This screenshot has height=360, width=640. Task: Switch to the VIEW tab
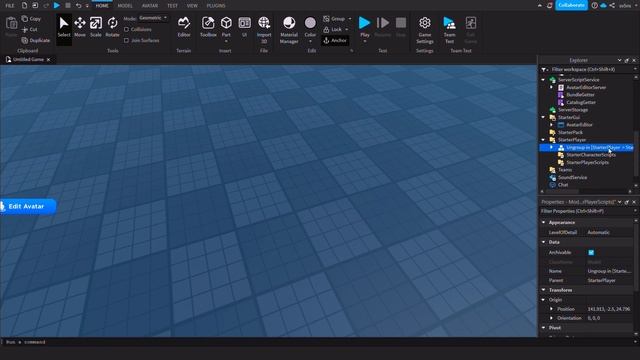[x=192, y=5]
